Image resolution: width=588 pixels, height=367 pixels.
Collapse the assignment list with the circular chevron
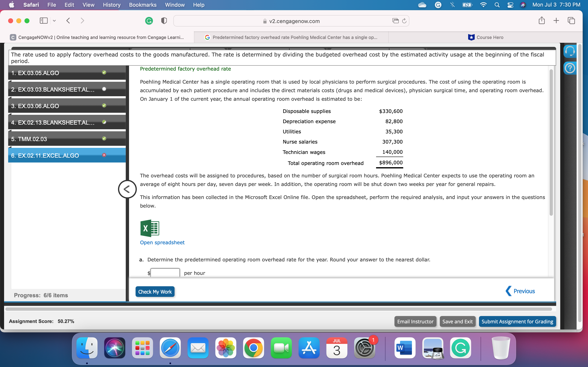127,189
